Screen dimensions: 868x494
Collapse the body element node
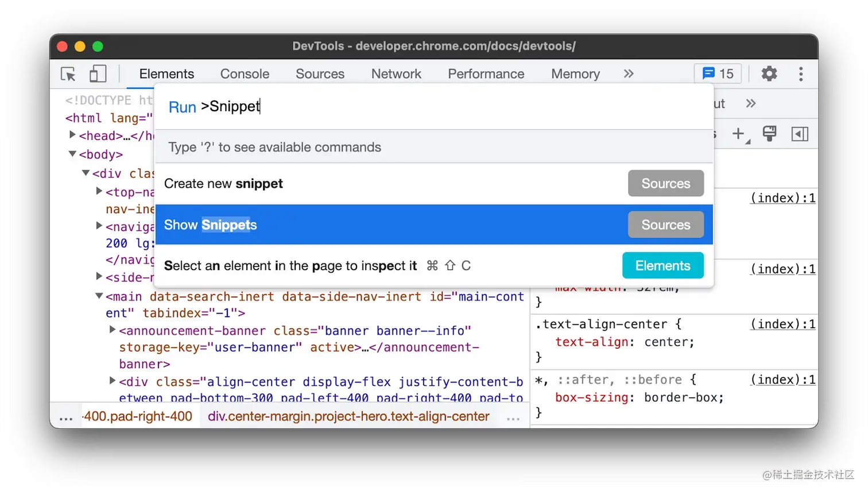[x=72, y=154]
